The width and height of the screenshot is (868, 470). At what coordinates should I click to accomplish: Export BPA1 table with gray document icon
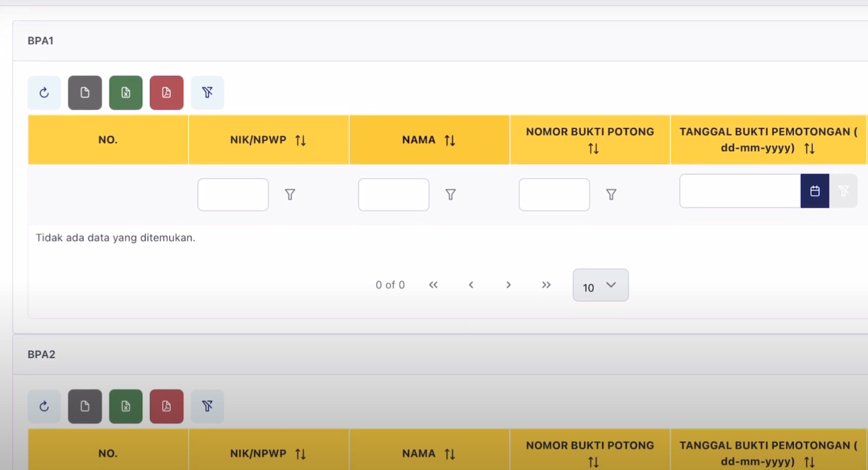pyautogui.click(x=85, y=93)
